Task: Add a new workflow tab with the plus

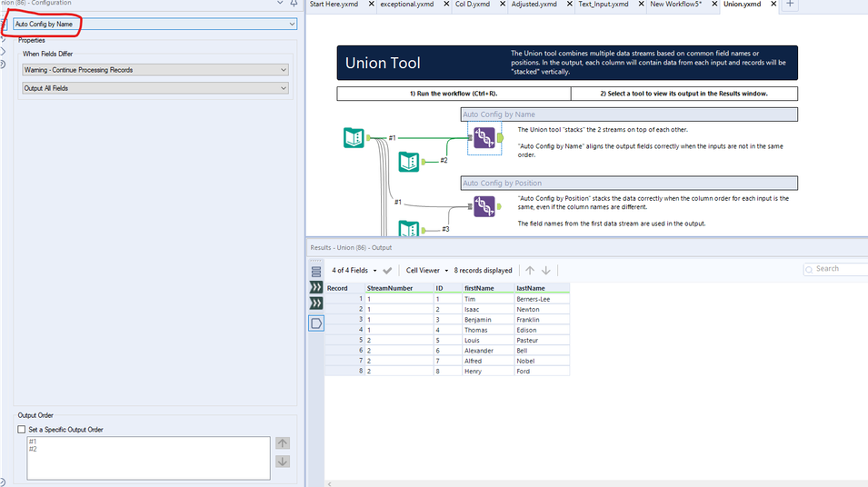Action: [790, 4]
